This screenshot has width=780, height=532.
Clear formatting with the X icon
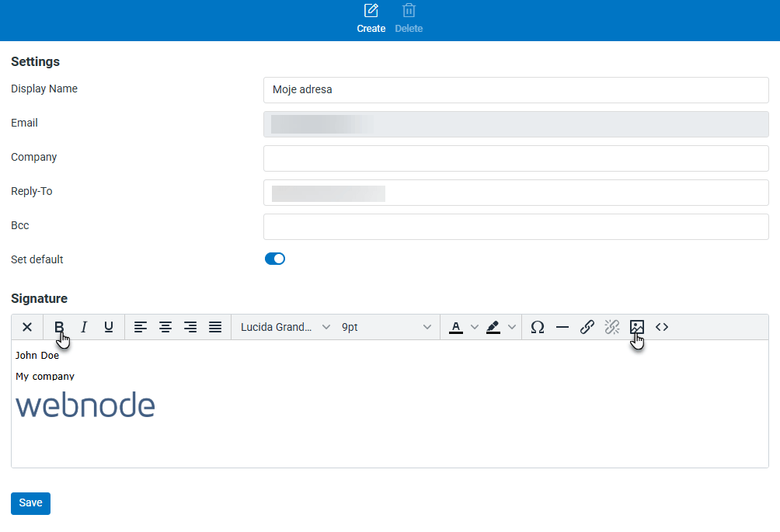[x=27, y=327]
